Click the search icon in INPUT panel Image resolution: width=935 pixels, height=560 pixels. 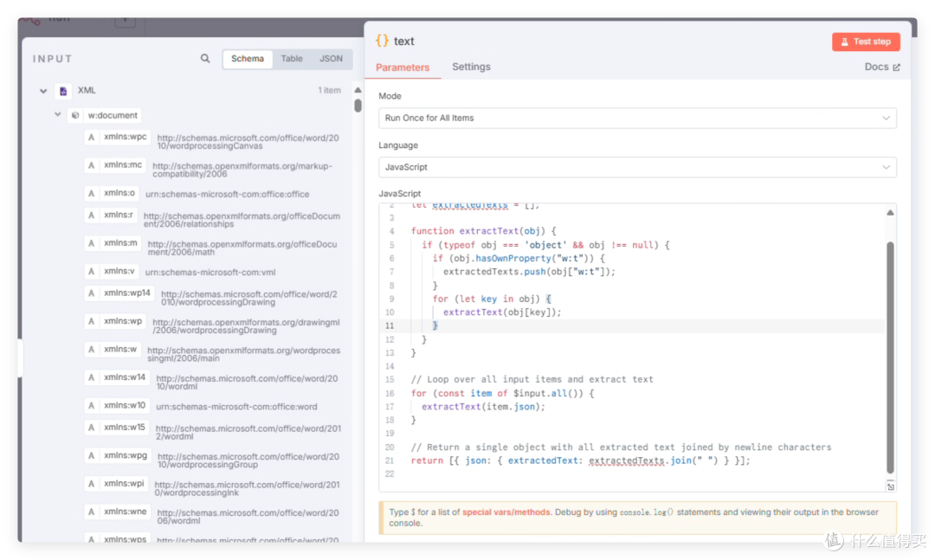pos(205,59)
